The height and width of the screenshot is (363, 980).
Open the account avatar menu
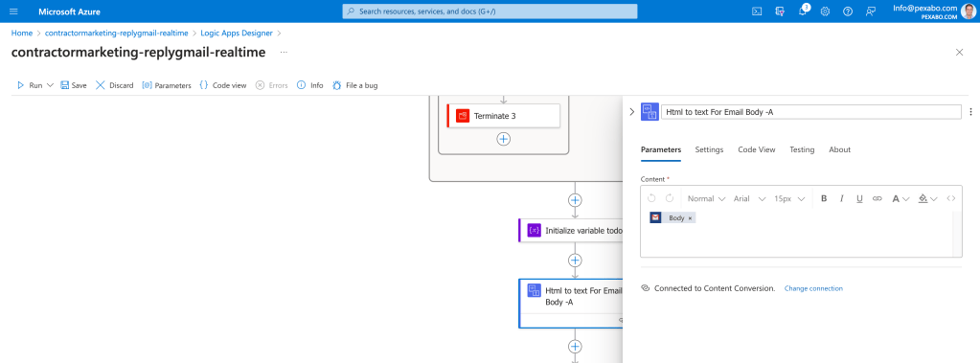pyautogui.click(x=969, y=11)
